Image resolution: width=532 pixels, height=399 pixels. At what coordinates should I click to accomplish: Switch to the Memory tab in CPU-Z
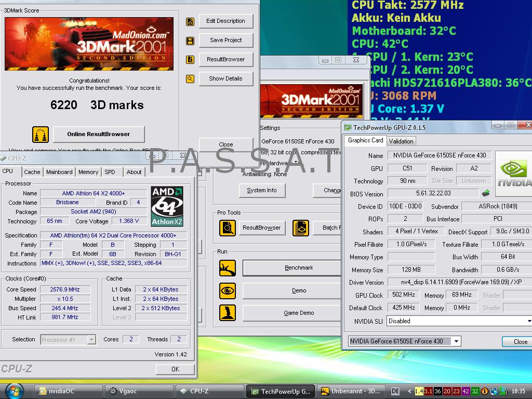click(88, 172)
